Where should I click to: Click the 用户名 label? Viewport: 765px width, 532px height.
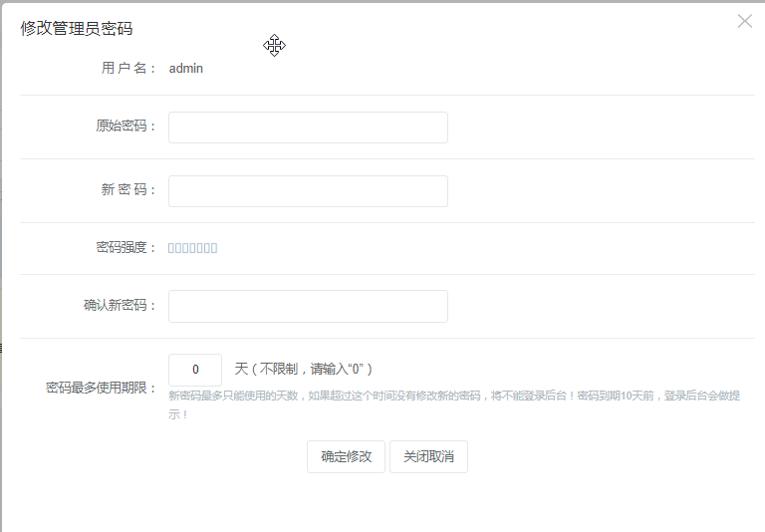click(x=128, y=69)
